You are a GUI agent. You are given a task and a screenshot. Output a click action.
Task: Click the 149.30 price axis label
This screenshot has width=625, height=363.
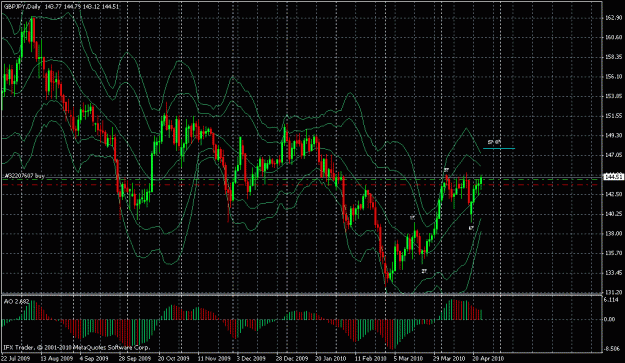613,135
